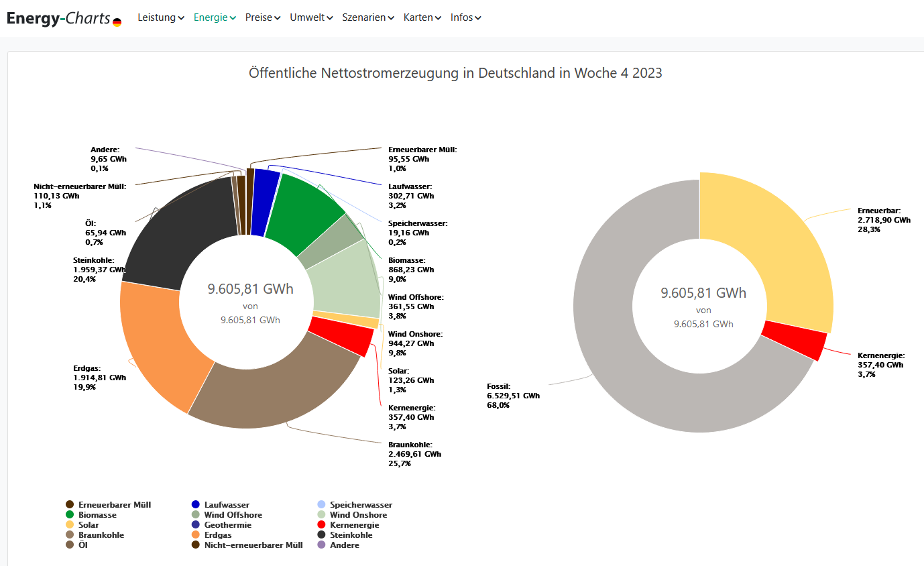Toggle Kernenergie legend entry
This screenshot has height=566, width=924.
click(x=348, y=524)
